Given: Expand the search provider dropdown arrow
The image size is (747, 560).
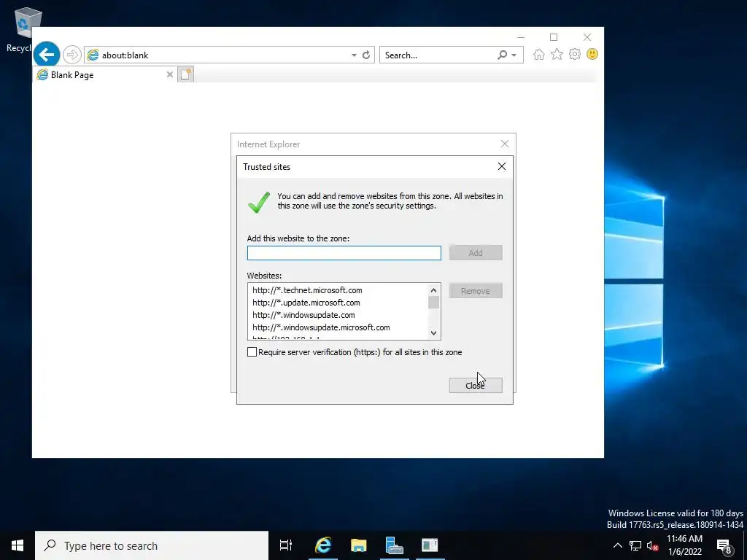Looking at the screenshot, I should click(x=514, y=55).
